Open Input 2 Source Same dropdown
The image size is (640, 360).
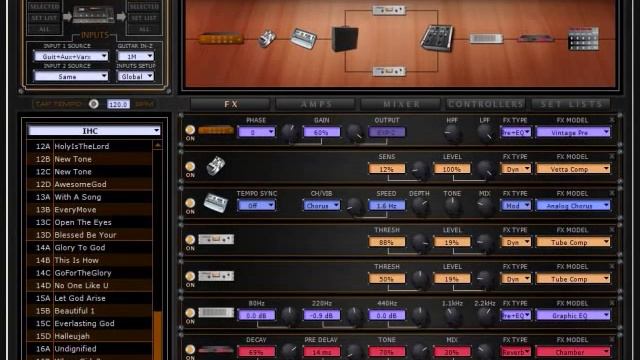(x=71, y=76)
